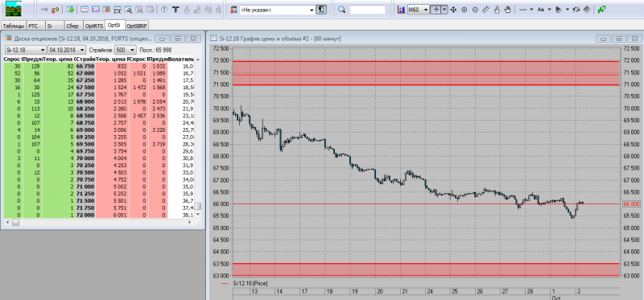Screen dimensions: 644x300
Task: Activate the ruler measurement tool
Action: [485, 10]
